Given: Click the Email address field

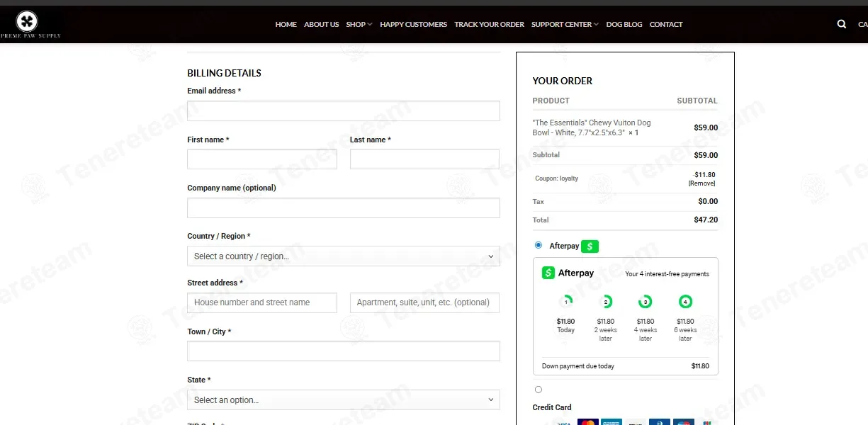Looking at the screenshot, I should 344,111.
